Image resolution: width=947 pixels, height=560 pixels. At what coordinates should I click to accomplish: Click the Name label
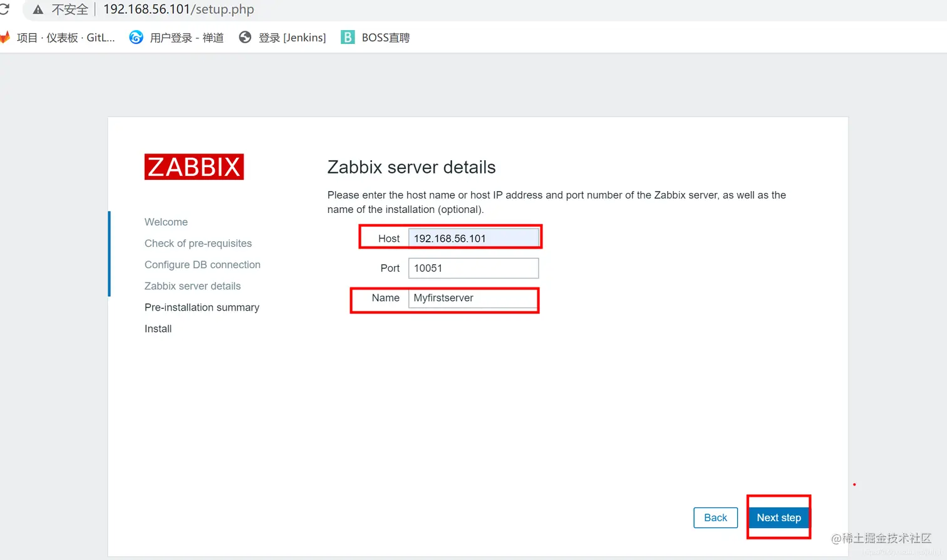pyautogui.click(x=385, y=298)
